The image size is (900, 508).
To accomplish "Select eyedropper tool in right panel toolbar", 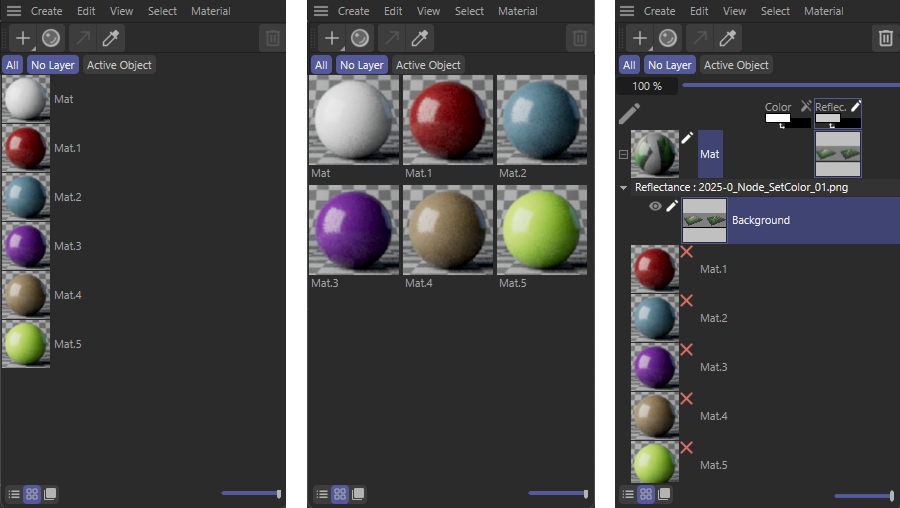I will tap(727, 38).
